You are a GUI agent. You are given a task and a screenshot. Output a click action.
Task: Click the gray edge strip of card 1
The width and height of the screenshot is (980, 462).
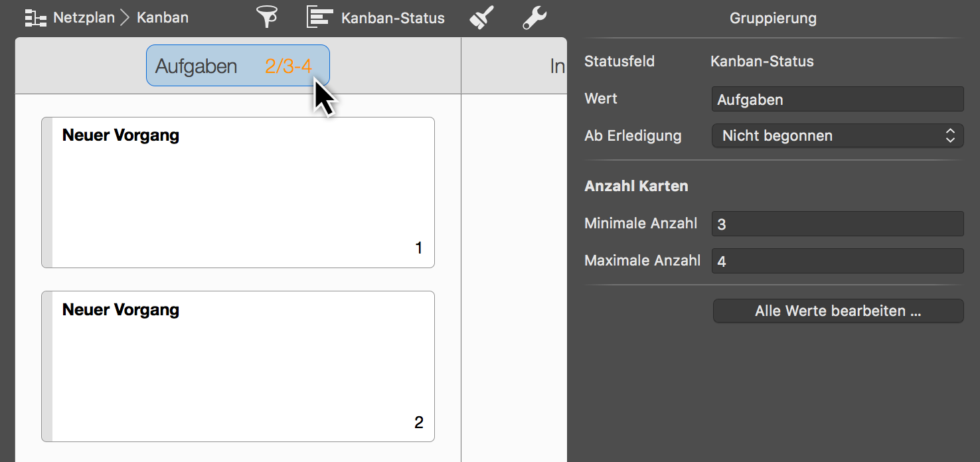pos(46,192)
